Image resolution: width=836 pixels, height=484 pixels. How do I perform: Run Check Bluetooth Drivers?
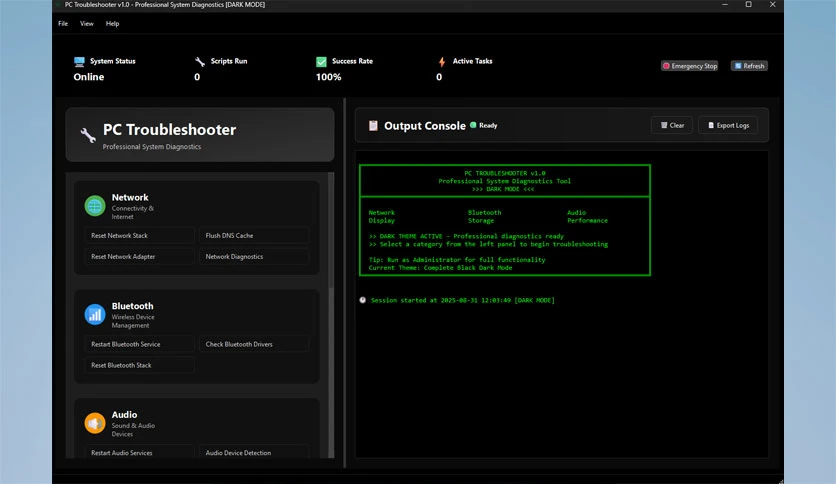click(x=254, y=344)
